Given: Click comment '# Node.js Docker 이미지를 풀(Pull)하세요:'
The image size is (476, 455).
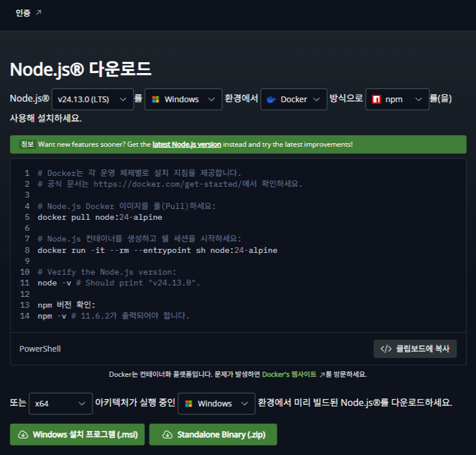Looking at the screenshot, I should coord(127,206).
